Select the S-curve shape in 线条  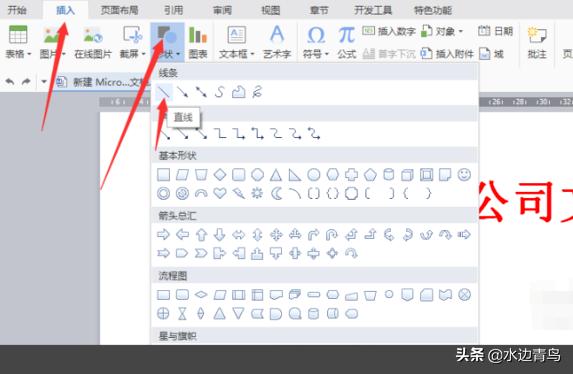tap(220, 92)
